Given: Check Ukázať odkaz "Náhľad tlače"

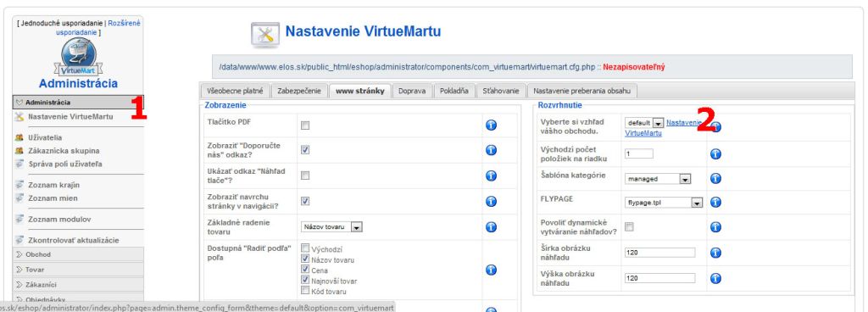Looking at the screenshot, I should (x=305, y=175).
